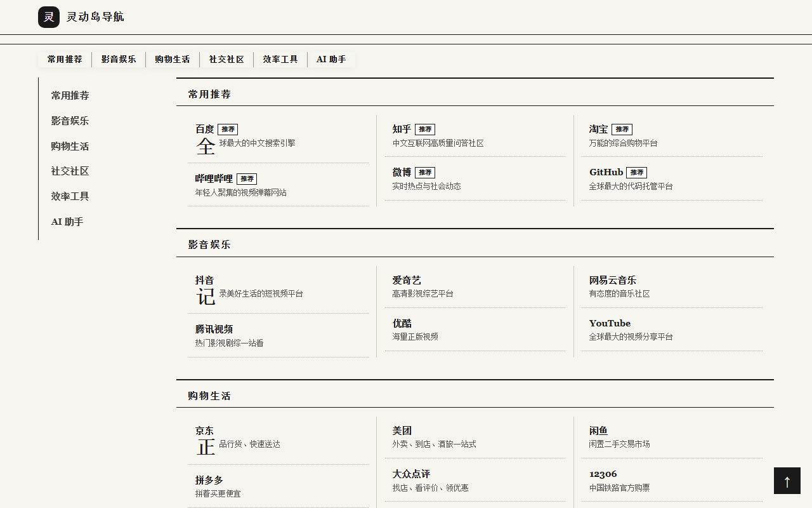Go to 网易云音乐
Viewport: 812px width, 508px height.
[613, 280]
